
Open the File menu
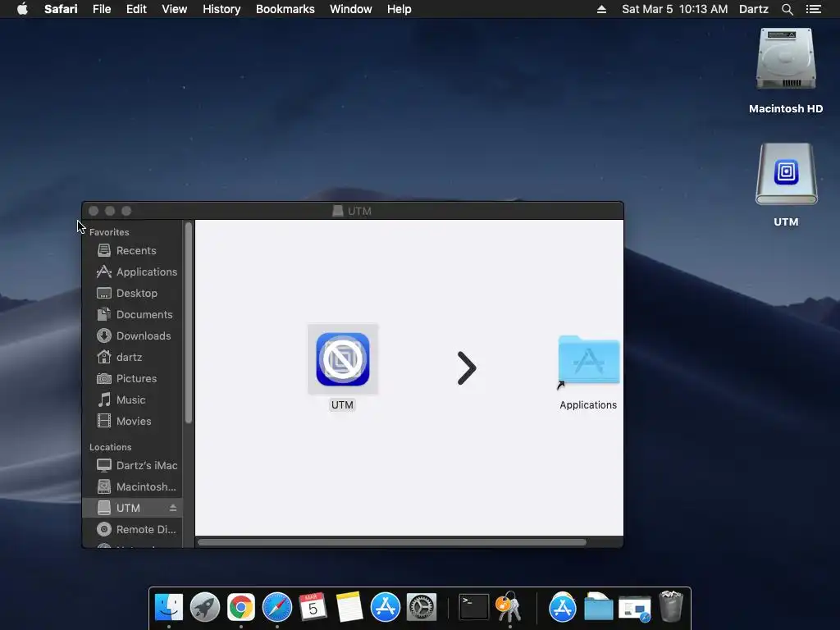102,9
